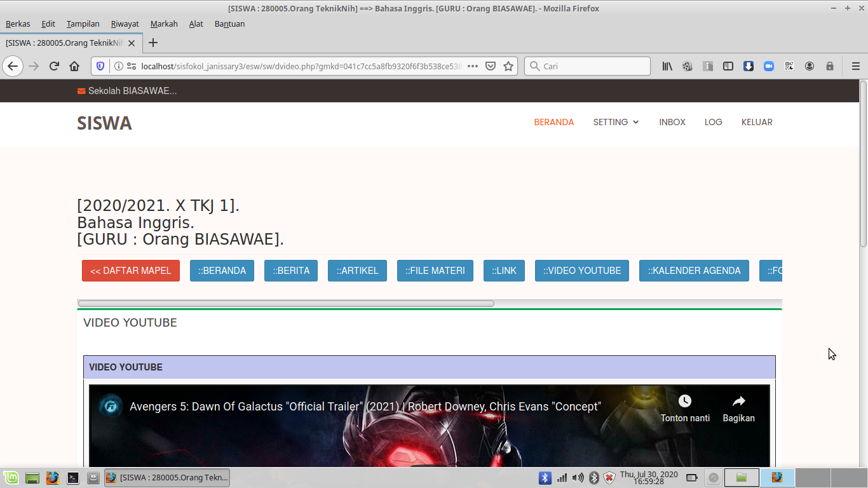
Task: Open the volume speaker tray icon
Action: (578, 478)
